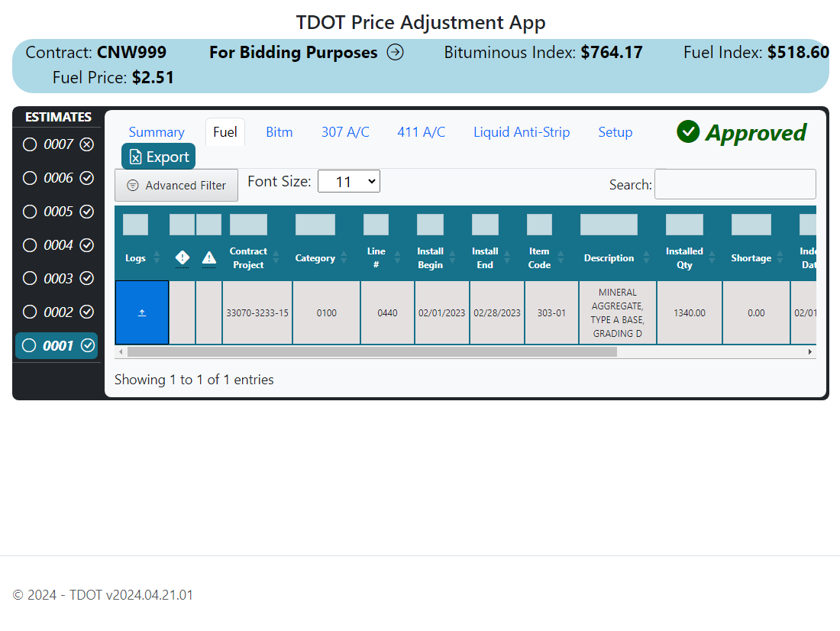Viewport: 840px width, 631px height.
Task: Sort by Install End column
Action: coord(507,258)
